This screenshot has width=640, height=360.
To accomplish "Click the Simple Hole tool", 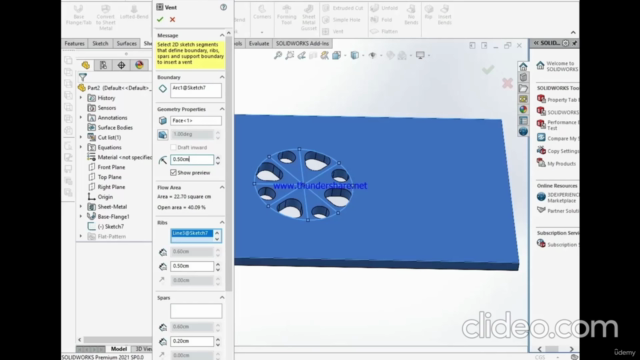I will (342, 20).
